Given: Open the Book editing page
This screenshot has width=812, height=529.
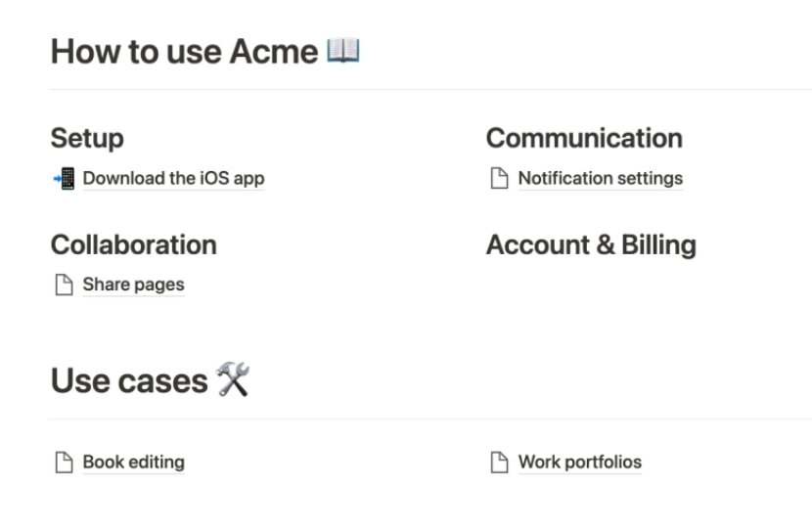Looking at the screenshot, I should 134,463.
